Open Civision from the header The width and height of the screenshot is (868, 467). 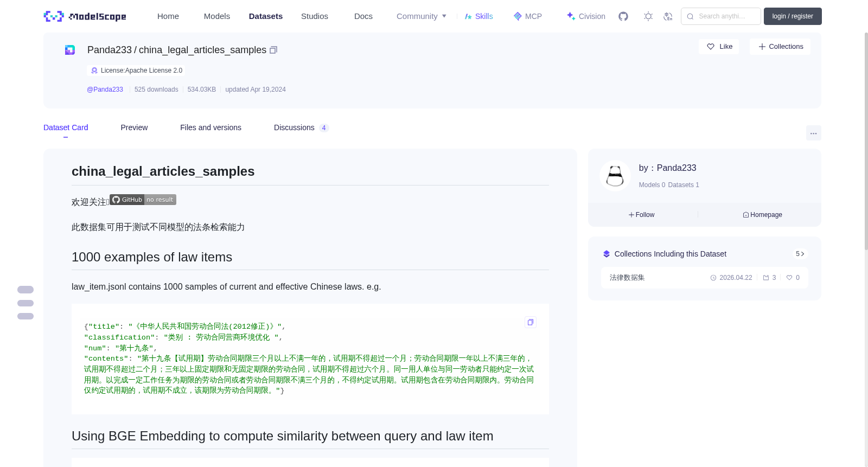coord(586,16)
